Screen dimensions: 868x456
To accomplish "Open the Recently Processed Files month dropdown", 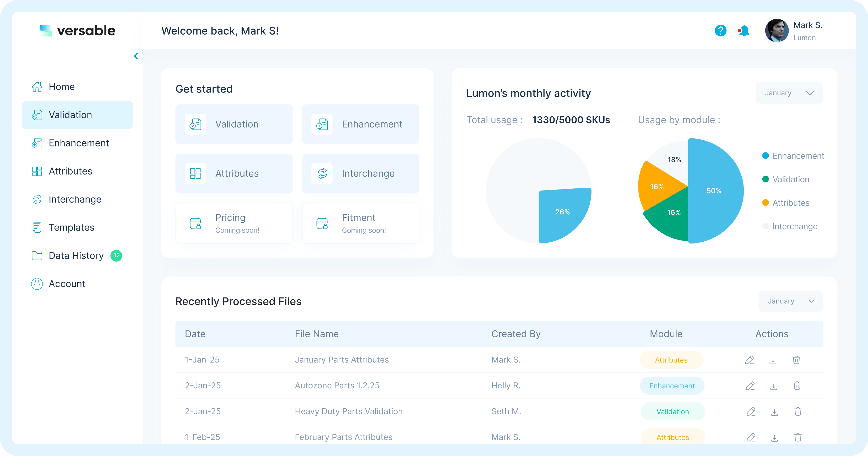I will 790,301.
